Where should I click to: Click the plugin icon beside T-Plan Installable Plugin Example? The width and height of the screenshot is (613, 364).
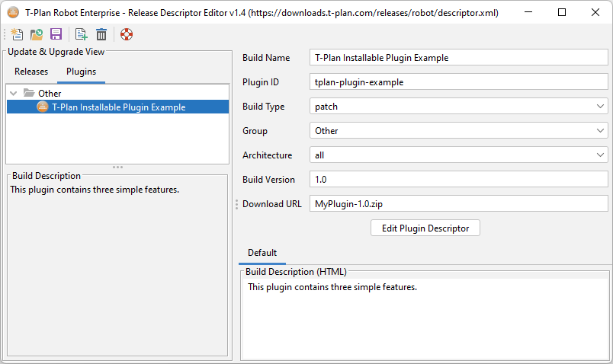tap(43, 107)
